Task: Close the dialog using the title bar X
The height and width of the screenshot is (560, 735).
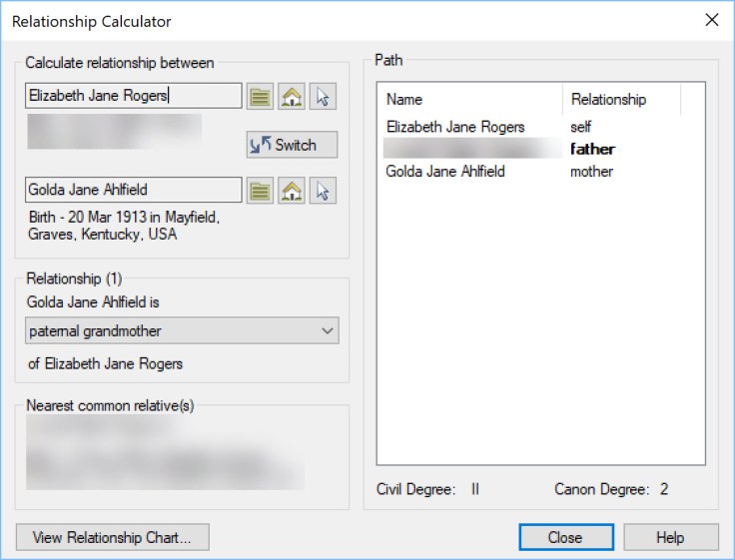Action: [711, 20]
